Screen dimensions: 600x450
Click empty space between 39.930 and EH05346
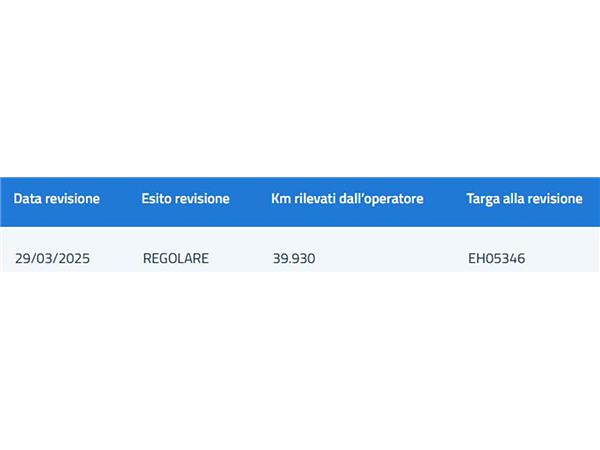390,258
